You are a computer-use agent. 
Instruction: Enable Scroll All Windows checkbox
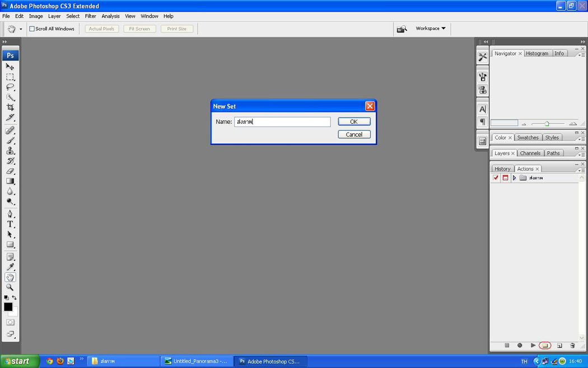click(32, 29)
